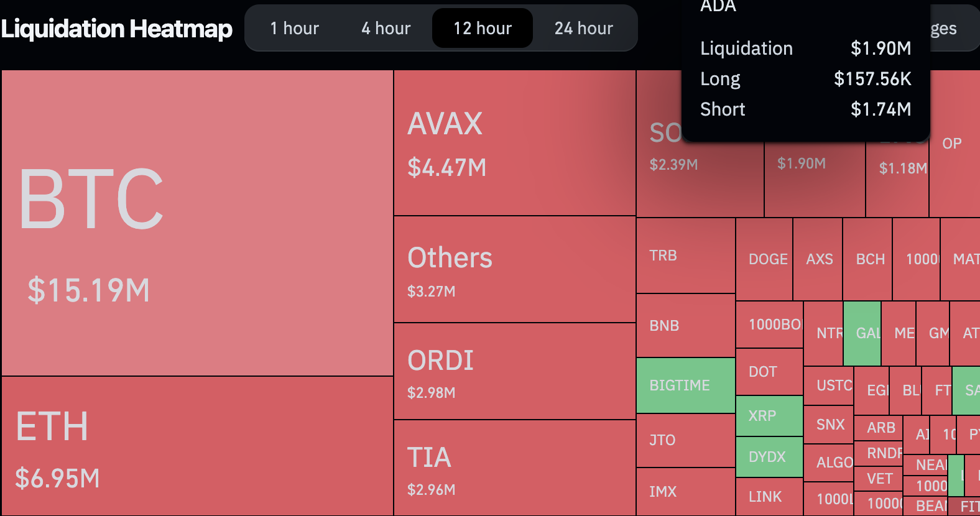Select the green XRP tile
This screenshot has width=980, height=516.
(769, 416)
